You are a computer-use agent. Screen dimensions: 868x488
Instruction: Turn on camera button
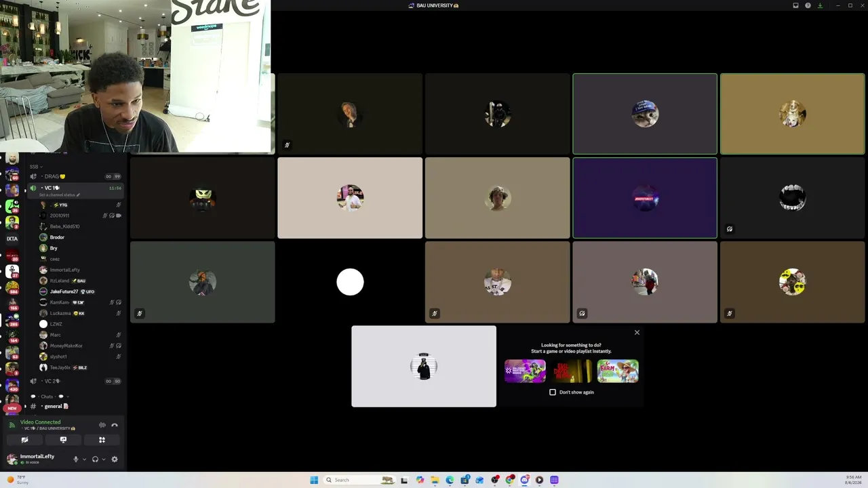24,440
